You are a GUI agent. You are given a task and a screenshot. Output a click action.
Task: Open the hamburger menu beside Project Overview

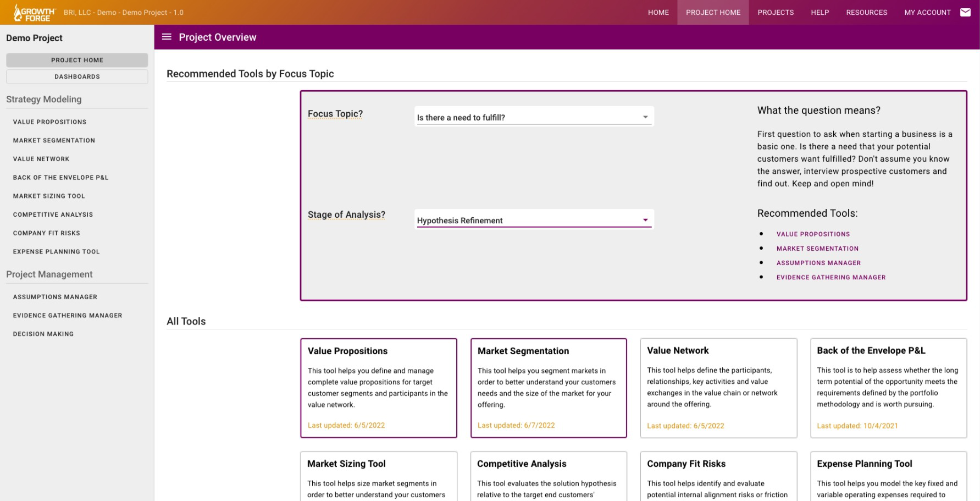click(x=167, y=37)
